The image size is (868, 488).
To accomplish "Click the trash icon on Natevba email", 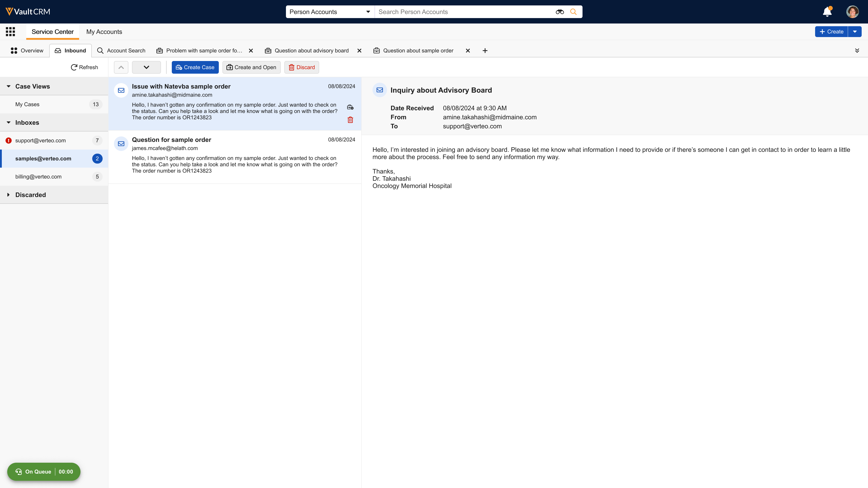I will 350,120.
